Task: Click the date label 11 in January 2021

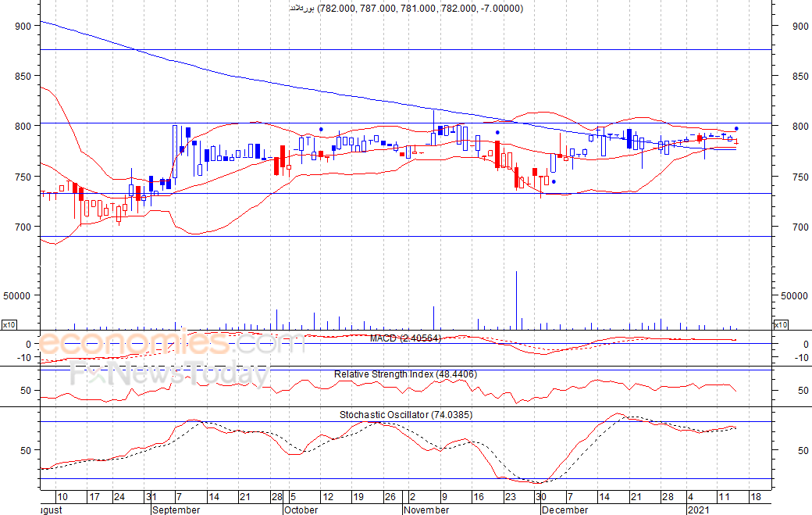Action: click(x=724, y=497)
